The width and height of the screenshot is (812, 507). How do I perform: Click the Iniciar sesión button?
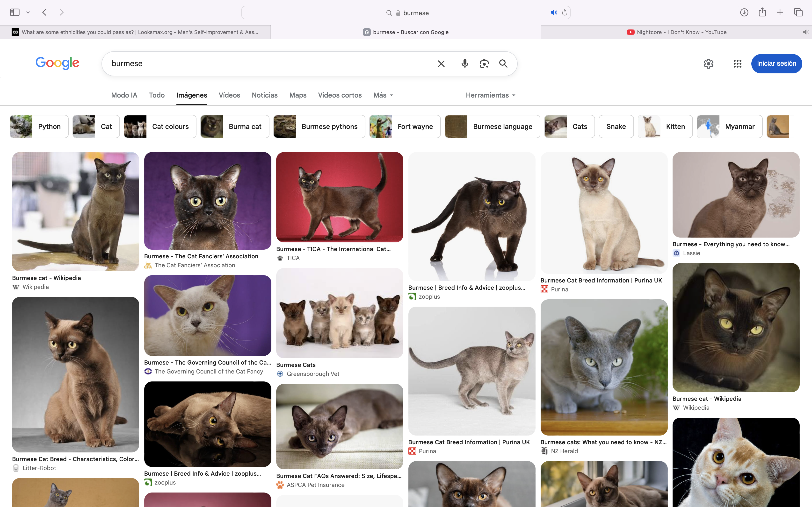776,64
